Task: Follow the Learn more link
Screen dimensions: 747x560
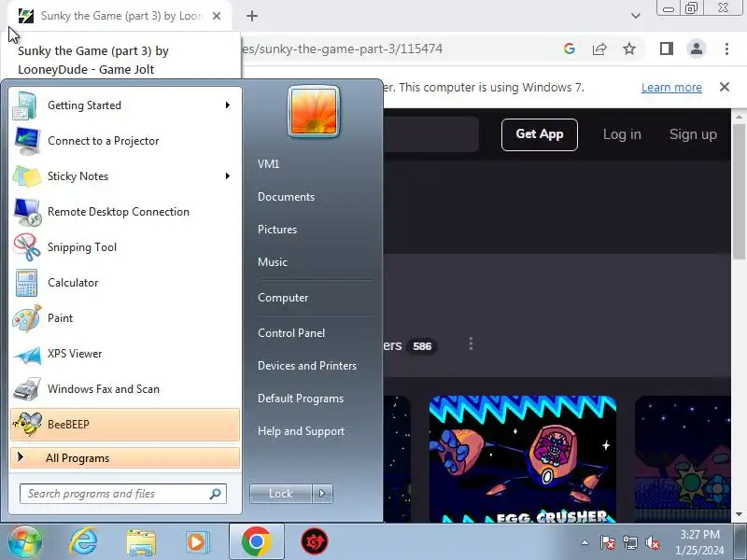Action: tap(671, 88)
